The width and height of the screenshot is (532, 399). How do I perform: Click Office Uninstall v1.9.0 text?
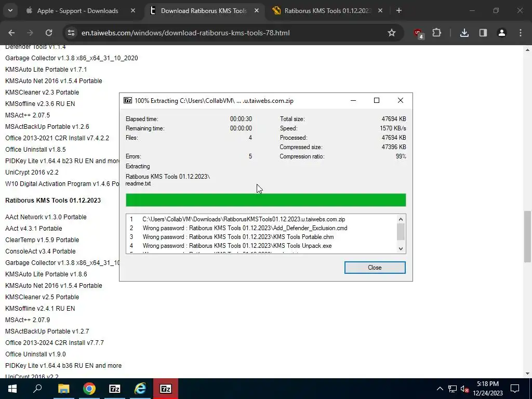[x=36, y=354]
